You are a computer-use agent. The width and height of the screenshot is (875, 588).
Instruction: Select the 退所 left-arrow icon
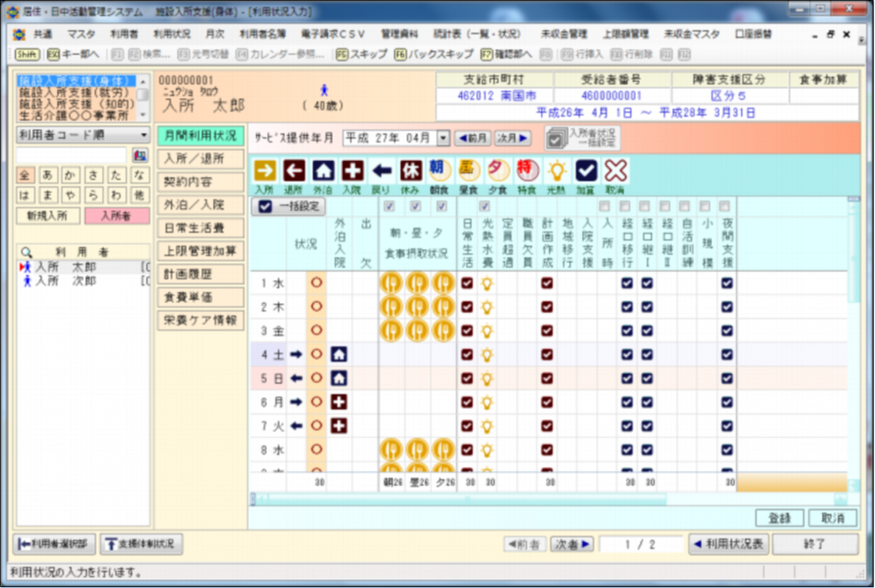(294, 170)
